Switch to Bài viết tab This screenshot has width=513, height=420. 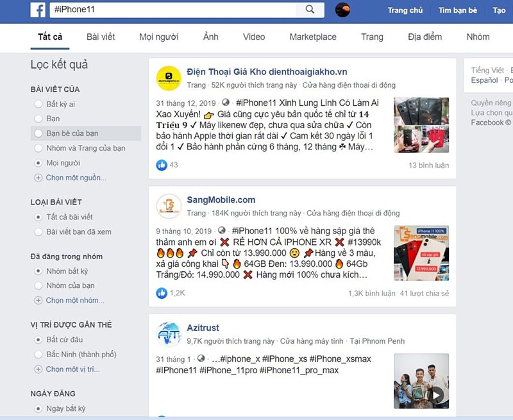pyautogui.click(x=101, y=37)
